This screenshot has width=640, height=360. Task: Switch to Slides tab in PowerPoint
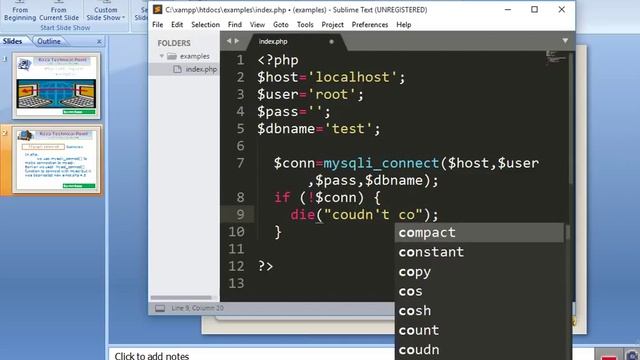(12, 41)
